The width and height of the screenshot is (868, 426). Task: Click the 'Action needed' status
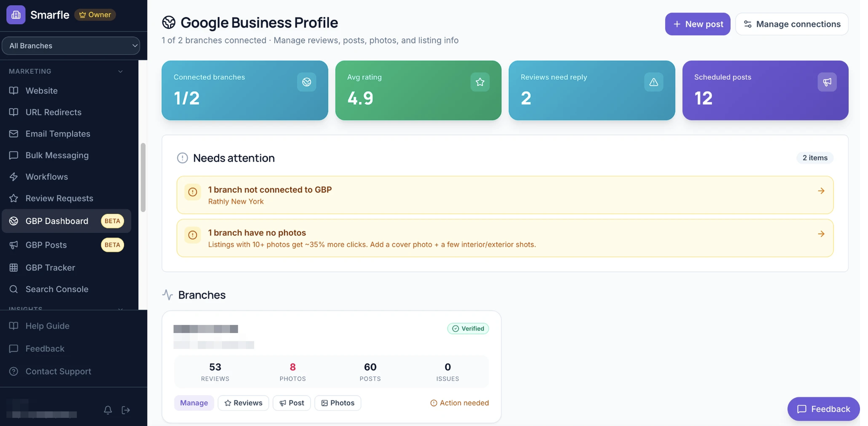pyautogui.click(x=459, y=403)
